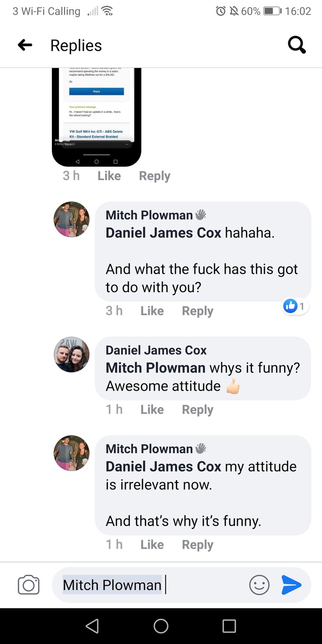View the thumbs-up reaction count
Viewport: 322px width, 644px height.
point(295,306)
